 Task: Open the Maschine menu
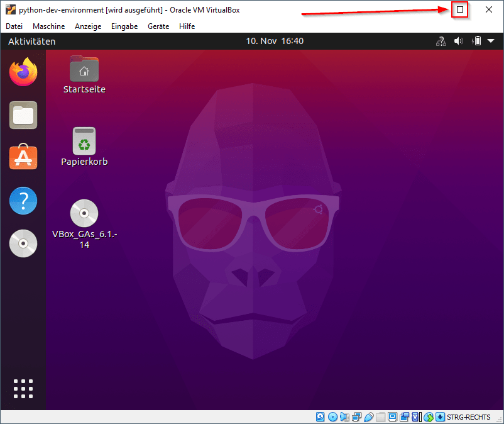[48, 26]
